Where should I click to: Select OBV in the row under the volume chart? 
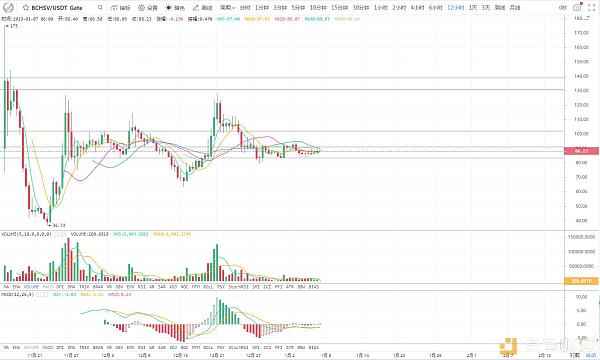pyautogui.click(x=119, y=287)
